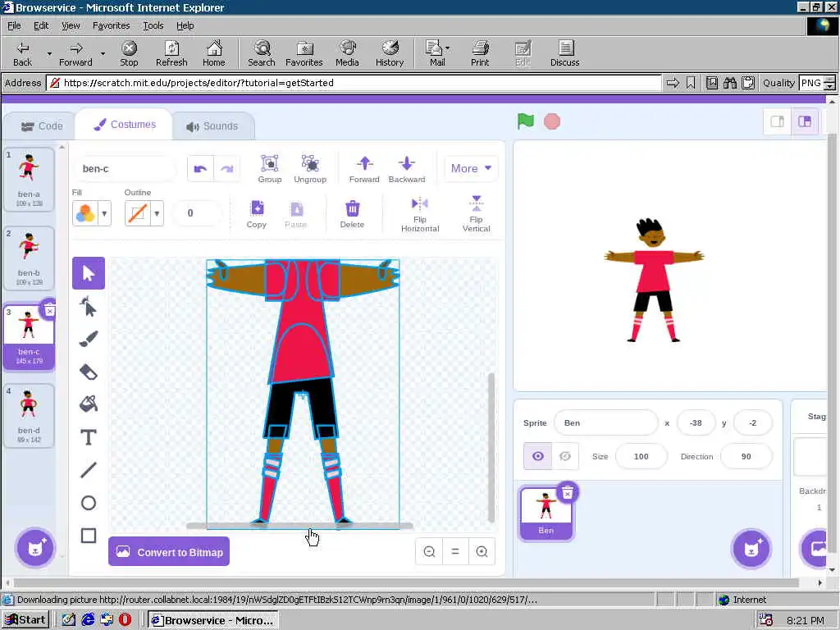The image size is (840, 630).
Task: Open the Back button history arrow
Action: 49,53
